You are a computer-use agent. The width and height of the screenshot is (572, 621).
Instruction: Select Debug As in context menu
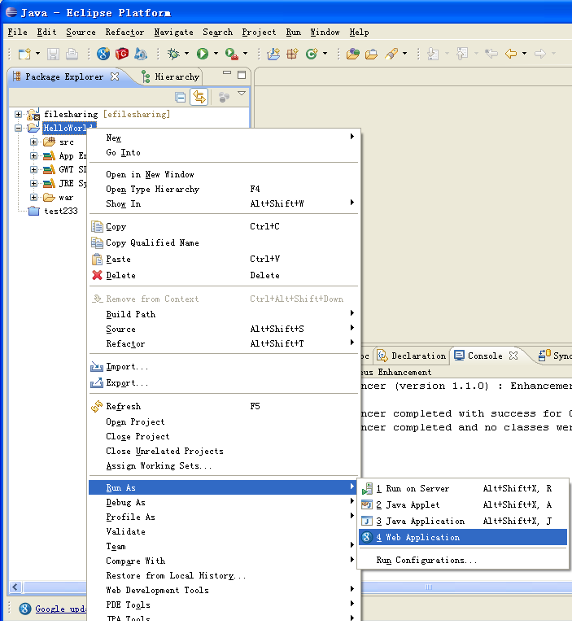224,502
